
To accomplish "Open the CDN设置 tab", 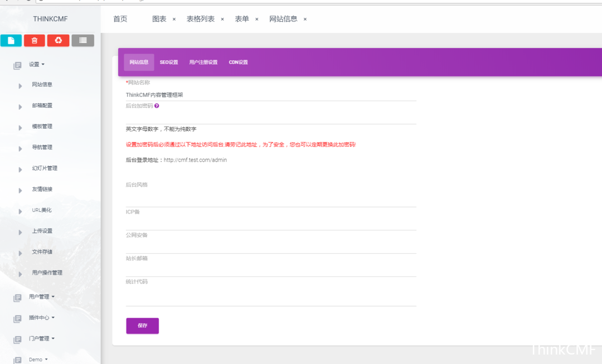I will pyautogui.click(x=239, y=62).
